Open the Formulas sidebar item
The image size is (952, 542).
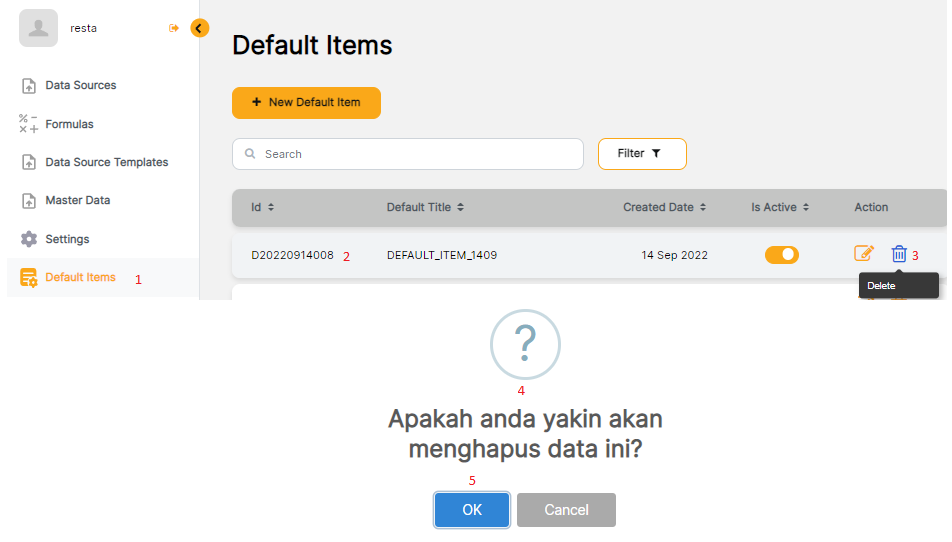click(x=69, y=124)
